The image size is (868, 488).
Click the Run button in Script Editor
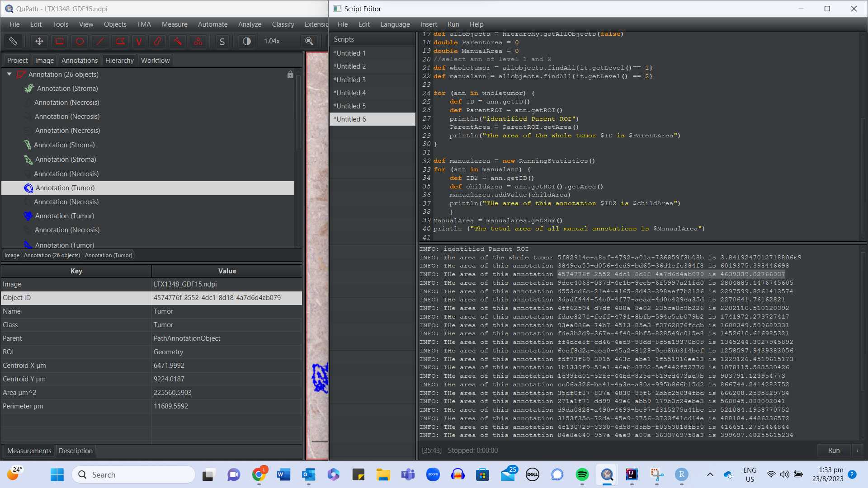[x=833, y=450]
